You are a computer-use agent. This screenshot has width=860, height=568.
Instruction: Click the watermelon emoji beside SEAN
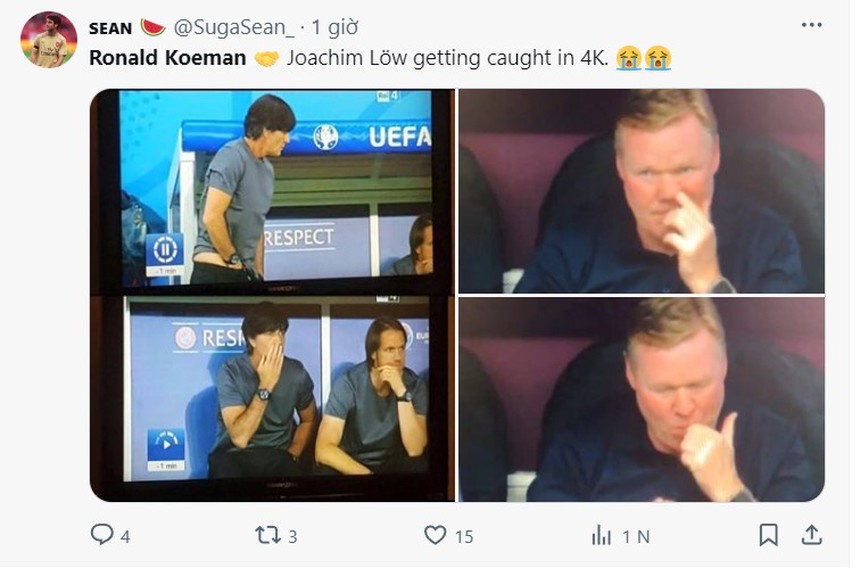(153, 27)
